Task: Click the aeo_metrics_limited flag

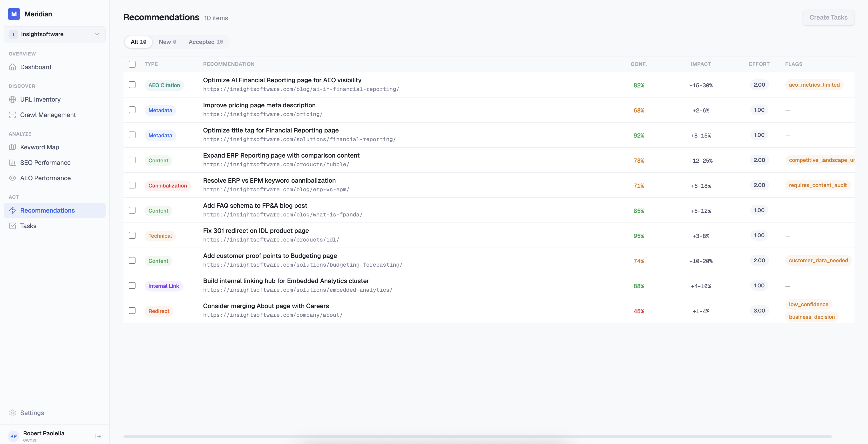Action: [x=814, y=85]
